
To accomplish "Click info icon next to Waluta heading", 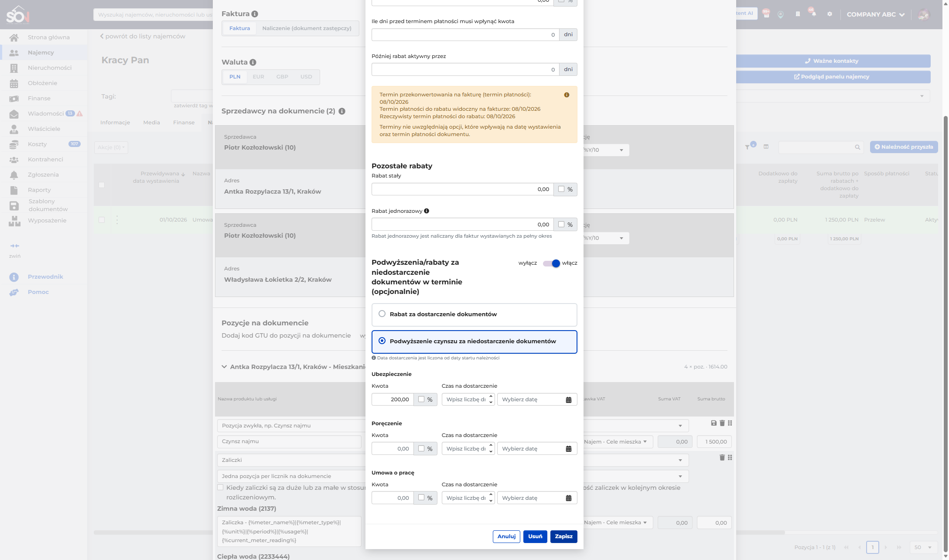I will pyautogui.click(x=253, y=62).
